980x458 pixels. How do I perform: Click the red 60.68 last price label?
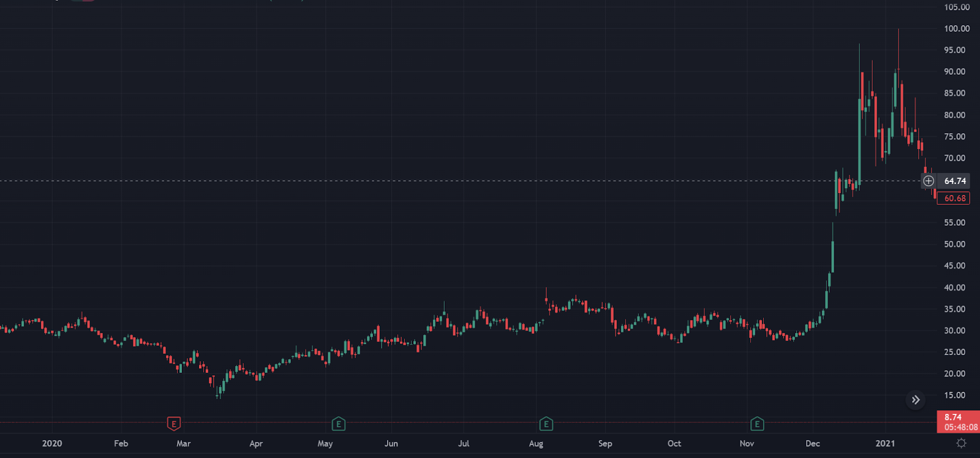pyautogui.click(x=955, y=198)
